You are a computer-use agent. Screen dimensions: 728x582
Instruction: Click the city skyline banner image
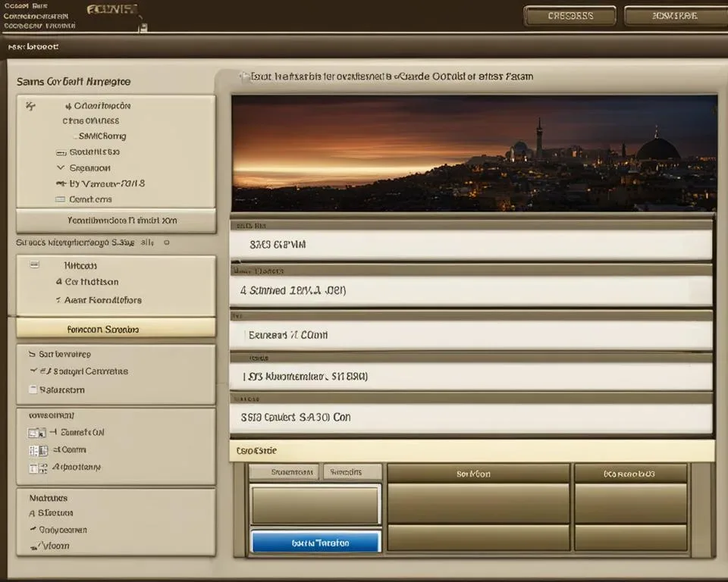pyautogui.click(x=474, y=153)
